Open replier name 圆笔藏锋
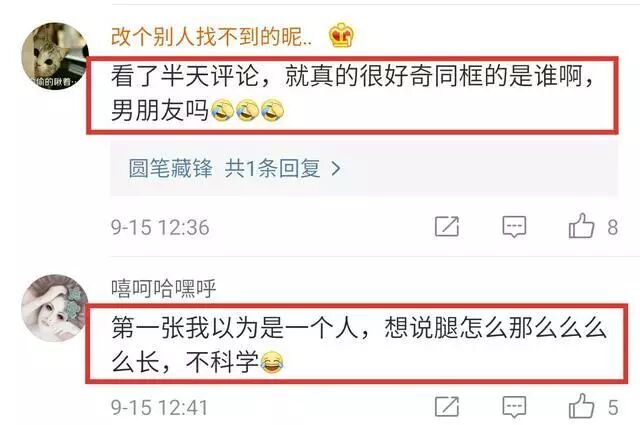 (171, 168)
